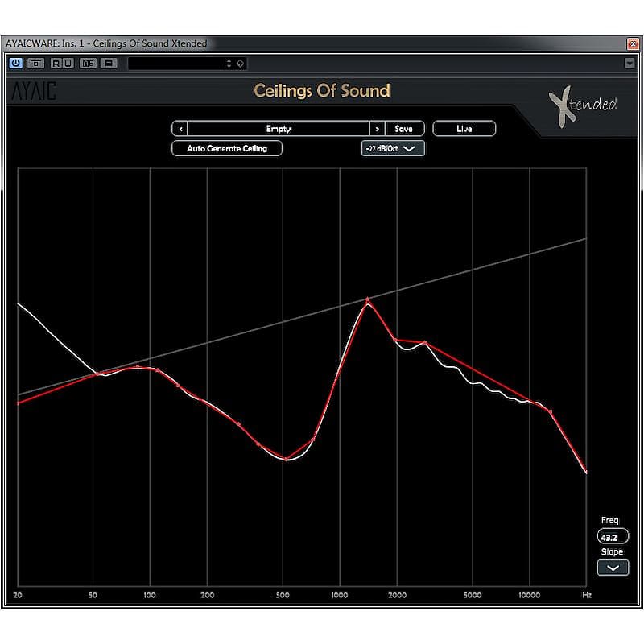644x644 pixels.
Task: Click the Save preset button
Action: coord(405,128)
